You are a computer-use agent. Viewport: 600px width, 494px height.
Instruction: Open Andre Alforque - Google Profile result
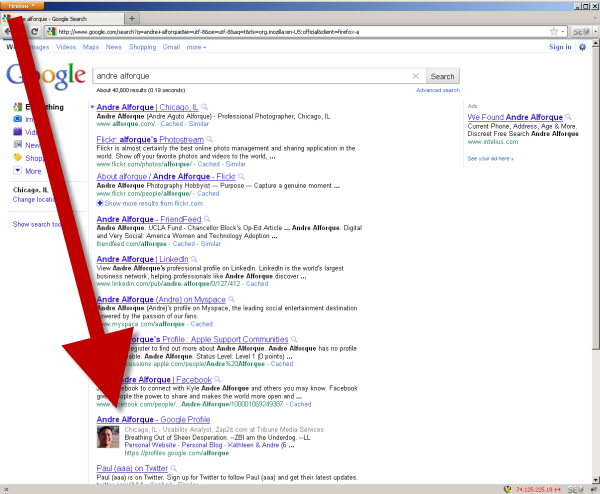153,420
